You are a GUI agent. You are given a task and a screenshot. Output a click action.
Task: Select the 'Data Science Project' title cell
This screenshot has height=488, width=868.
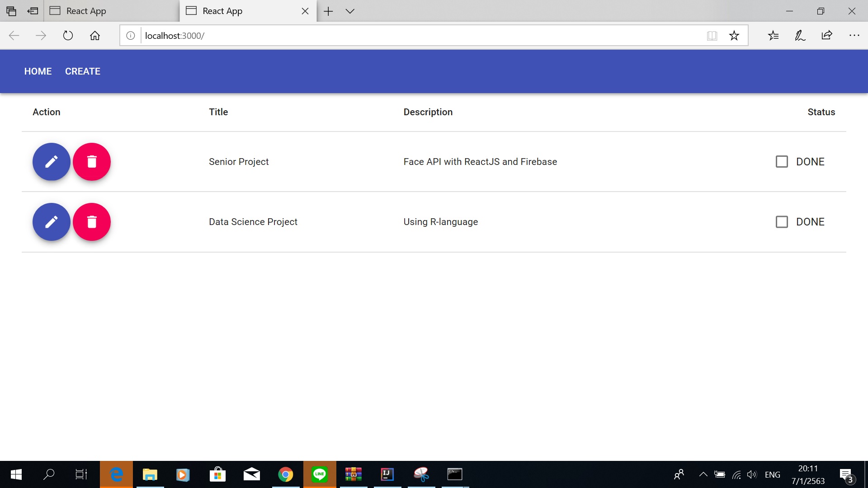pyautogui.click(x=253, y=222)
